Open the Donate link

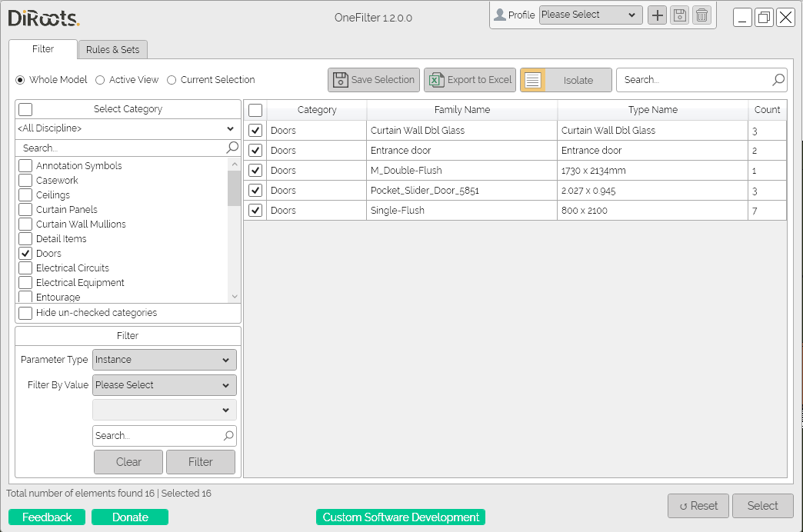tap(130, 517)
